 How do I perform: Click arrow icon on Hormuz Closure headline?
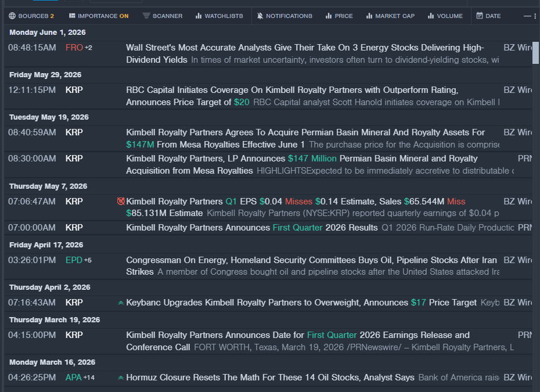point(121,377)
